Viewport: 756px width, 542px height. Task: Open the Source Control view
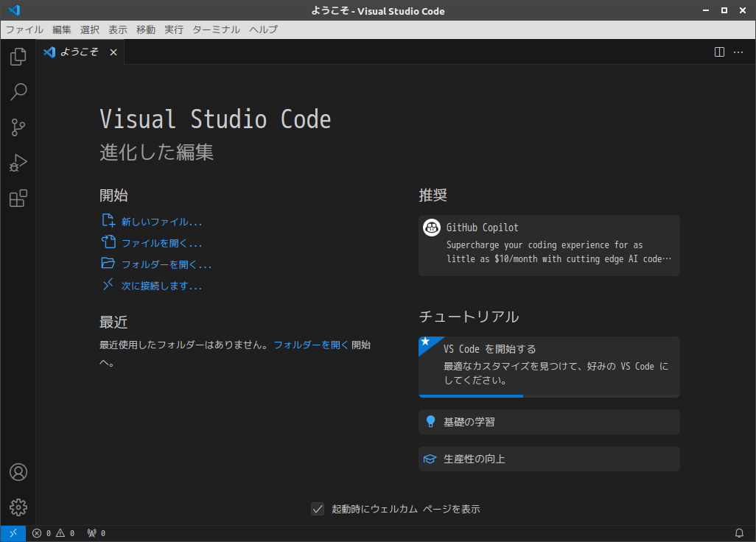pos(18,127)
